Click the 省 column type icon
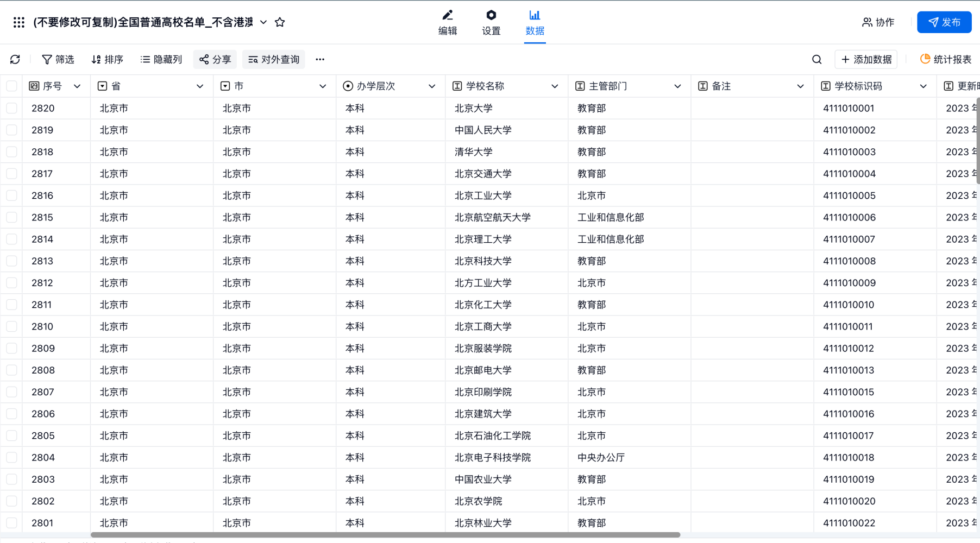Viewport: 980px width, 543px height. (102, 86)
